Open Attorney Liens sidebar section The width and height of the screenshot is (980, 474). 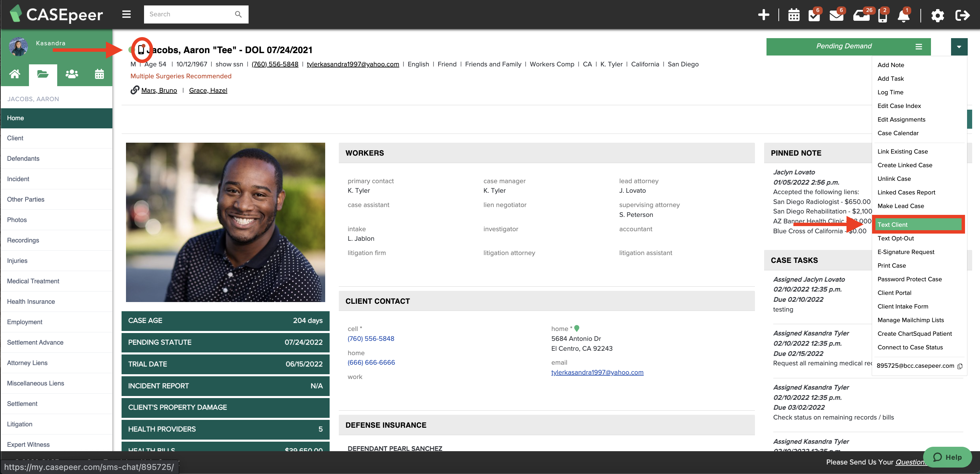pos(56,363)
